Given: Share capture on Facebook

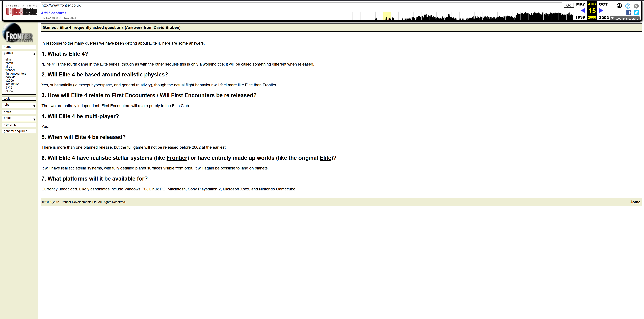Looking at the screenshot, I should [629, 12].
